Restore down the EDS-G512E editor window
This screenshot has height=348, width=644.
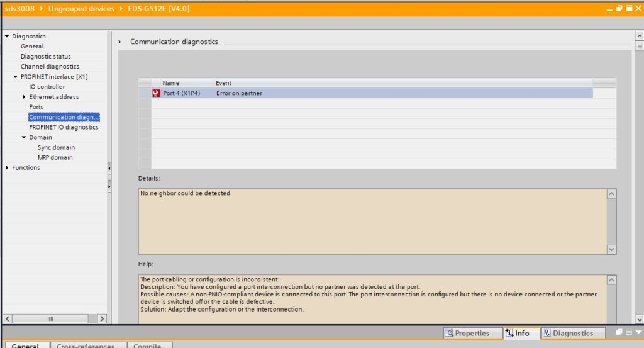coord(619,9)
